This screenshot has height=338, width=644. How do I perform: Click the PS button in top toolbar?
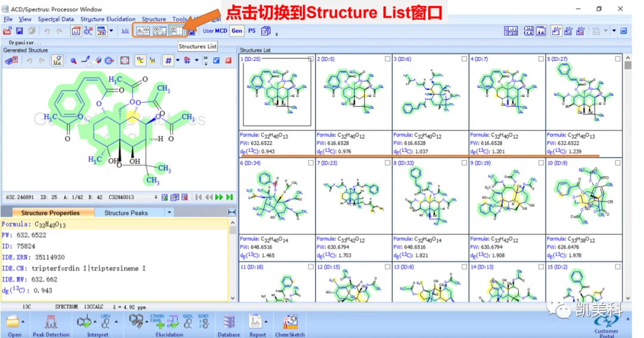pos(252,31)
